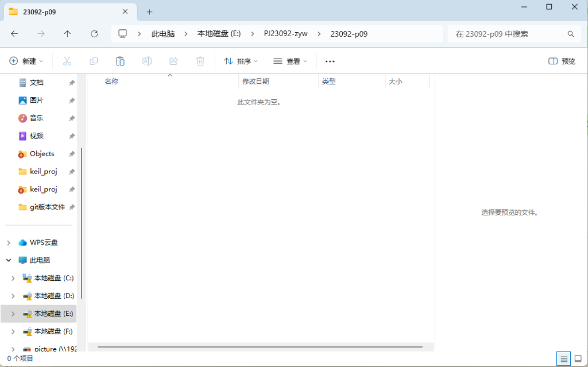
Task: Click the Rename icon in toolbar
Action: tap(147, 61)
